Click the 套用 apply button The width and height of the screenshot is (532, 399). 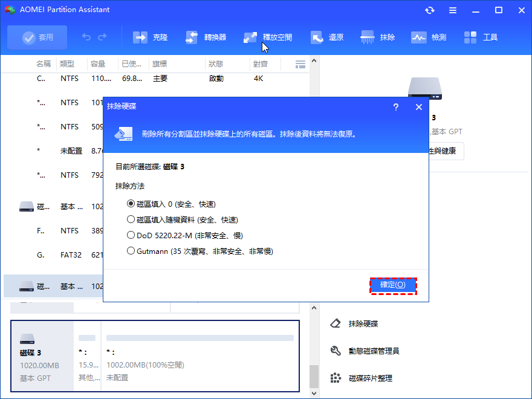point(37,37)
